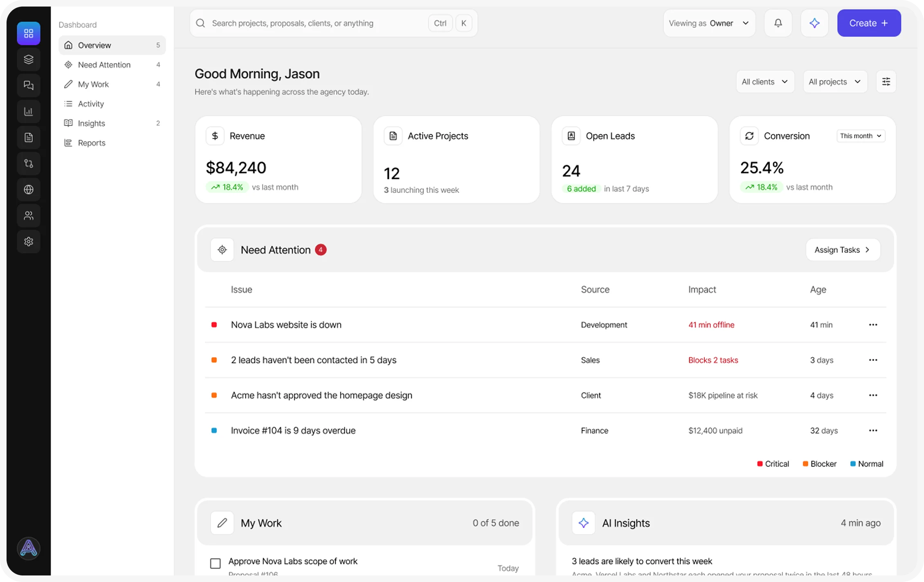
Task: Open Insights in the sidebar menu
Action: pyautogui.click(x=112, y=123)
